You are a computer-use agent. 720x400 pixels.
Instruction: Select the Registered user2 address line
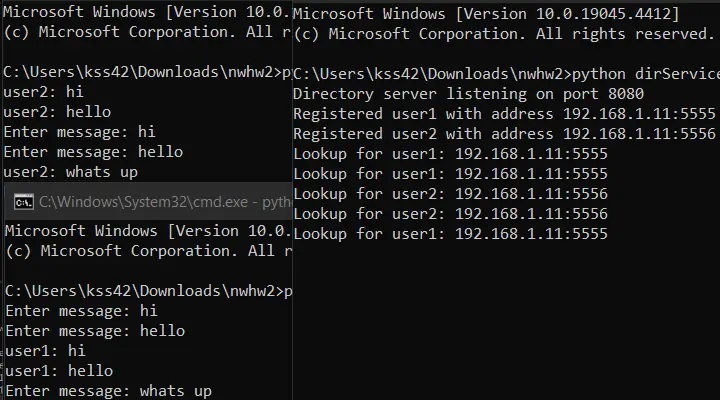(504, 134)
